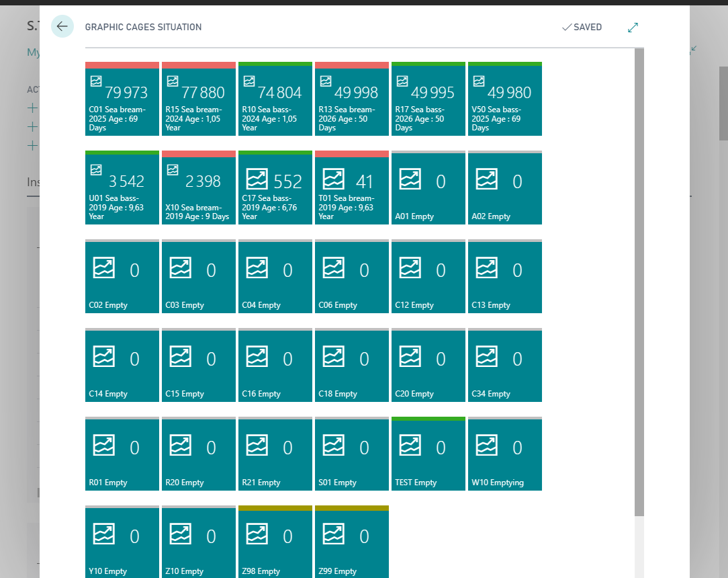This screenshot has width=728, height=578.
Task: Click the chart icon on C17 Sea bass tile
Action: point(257,179)
